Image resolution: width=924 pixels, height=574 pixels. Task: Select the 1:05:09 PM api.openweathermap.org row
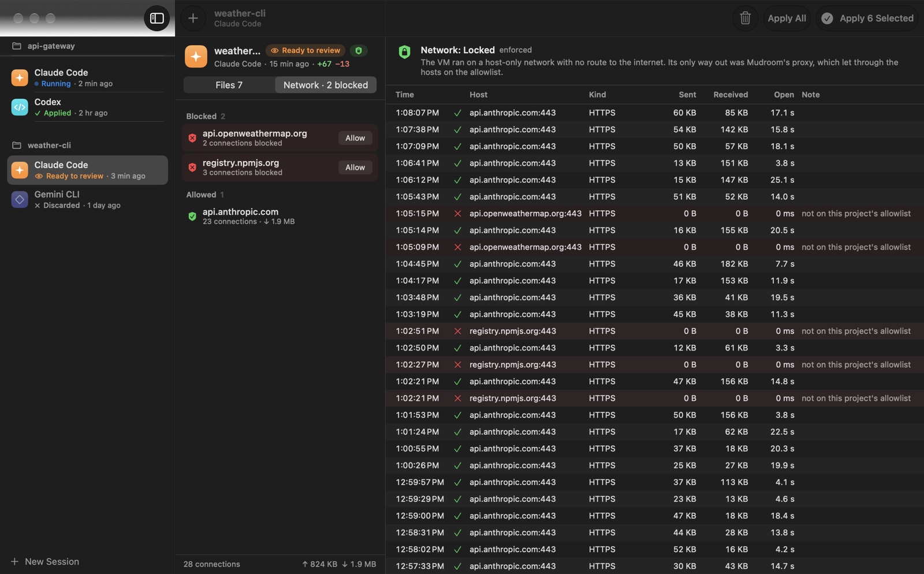tap(654, 247)
